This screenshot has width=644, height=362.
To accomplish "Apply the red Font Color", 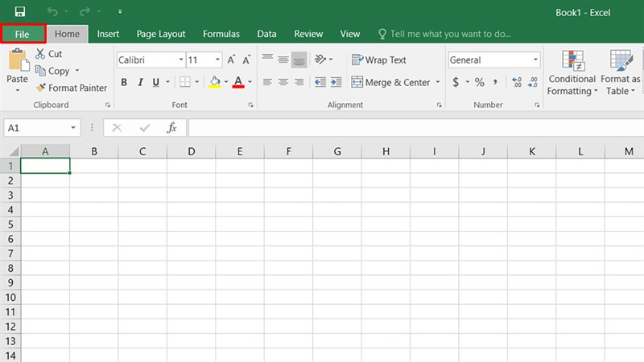I will pyautogui.click(x=238, y=82).
